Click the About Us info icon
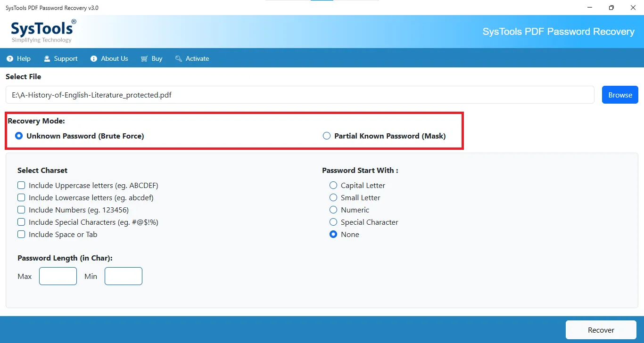 93,59
